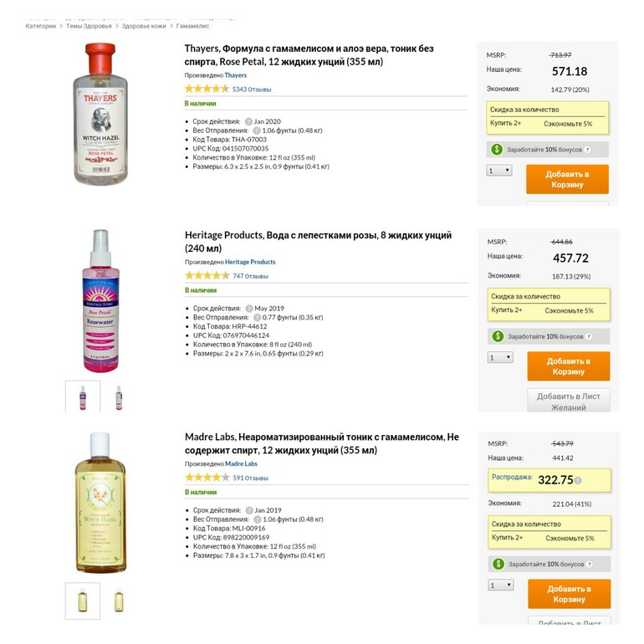The image size is (644, 644).
Task: Go to Здоровье кожи breadcrumb
Action: pos(144,26)
